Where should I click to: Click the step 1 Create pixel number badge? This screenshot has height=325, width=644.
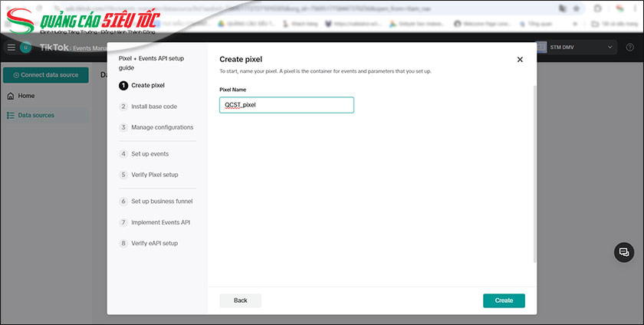(x=123, y=85)
